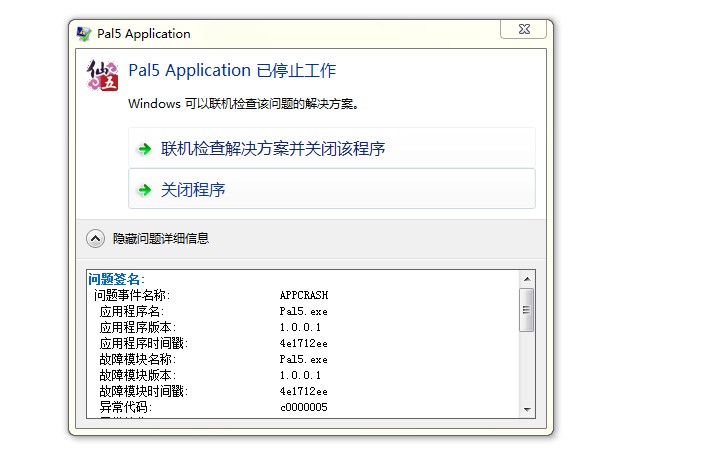
Task: Click the 故障模块时间戳 label
Action: (x=144, y=391)
